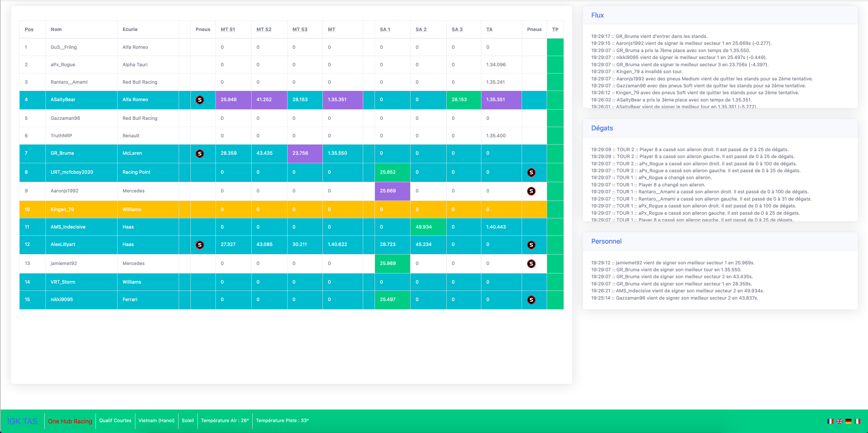This screenshot has width=868, height=433.
Task: Sort table by the Pos column header
Action: coord(29,29)
